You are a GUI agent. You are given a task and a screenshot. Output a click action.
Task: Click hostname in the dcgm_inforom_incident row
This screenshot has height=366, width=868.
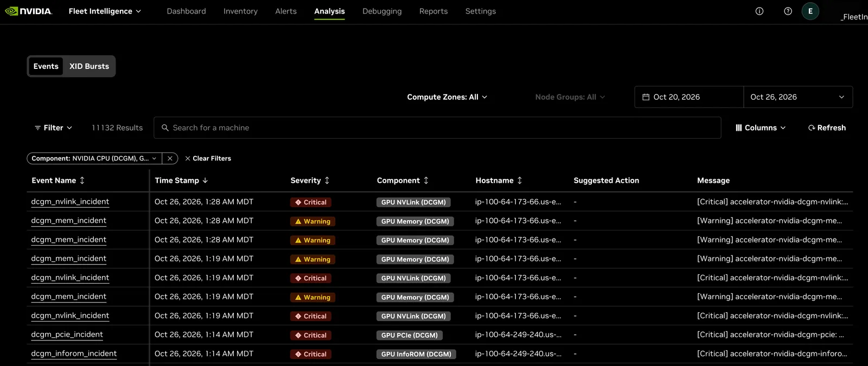click(518, 354)
